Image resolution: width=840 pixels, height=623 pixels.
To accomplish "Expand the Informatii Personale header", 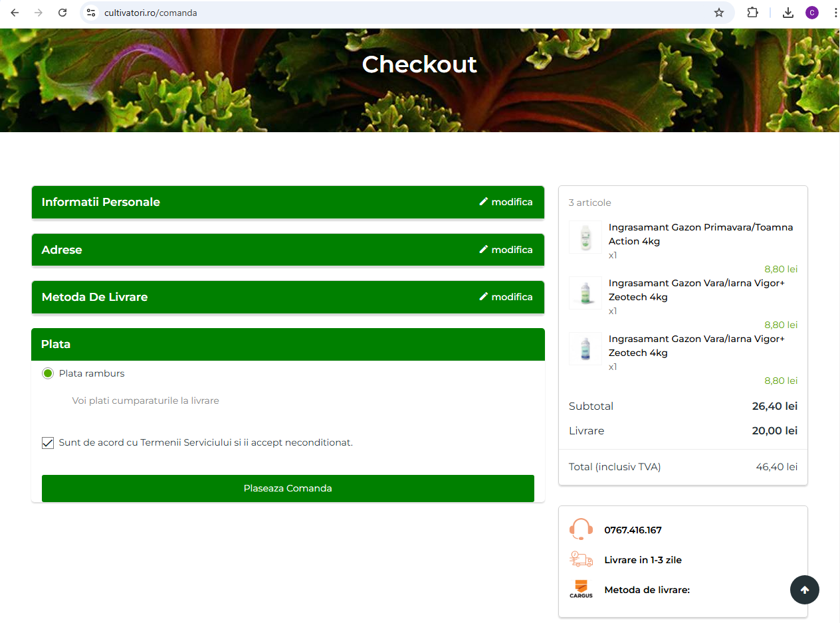I will (x=288, y=202).
